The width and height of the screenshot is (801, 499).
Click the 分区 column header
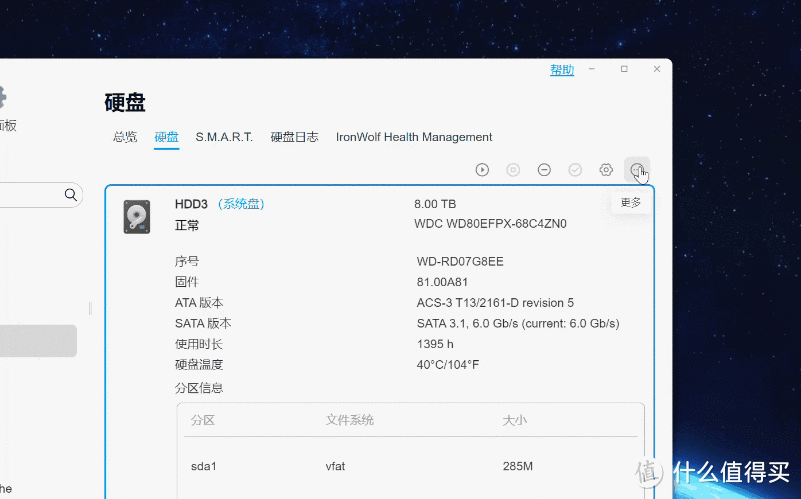click(203, 420)
